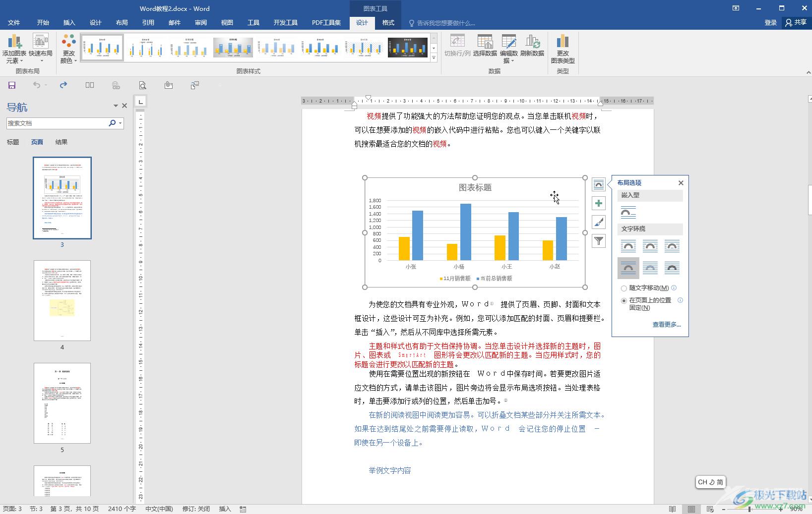812x514 pixels.
Task: Apply the first chart style thumbnail
Action: tap(102, 48)
